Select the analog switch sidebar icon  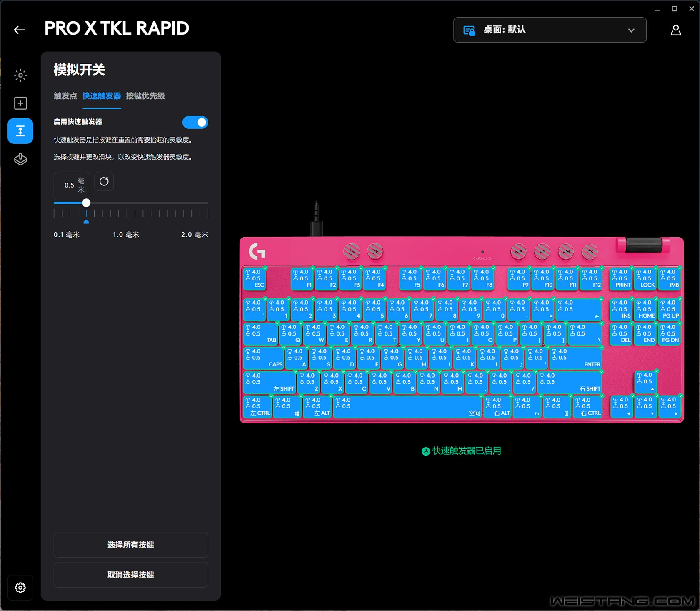20,131
